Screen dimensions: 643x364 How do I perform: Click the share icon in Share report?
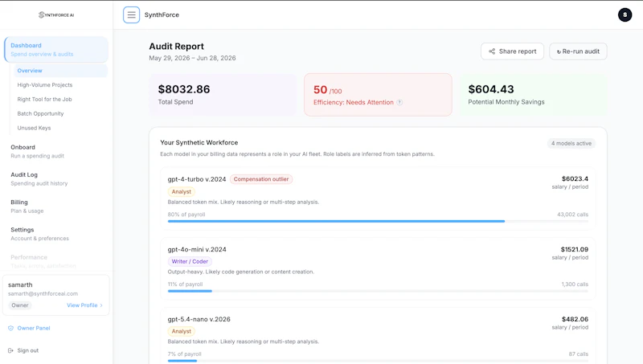492,51
